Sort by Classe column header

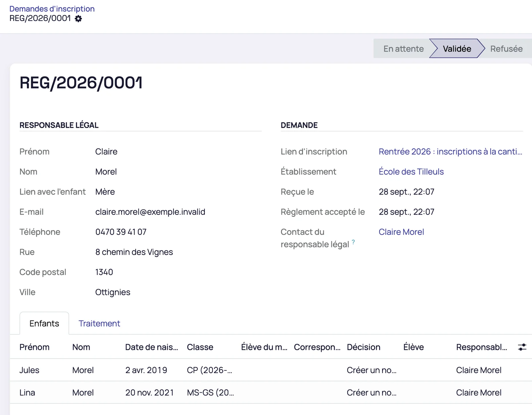tap(200, 347)
